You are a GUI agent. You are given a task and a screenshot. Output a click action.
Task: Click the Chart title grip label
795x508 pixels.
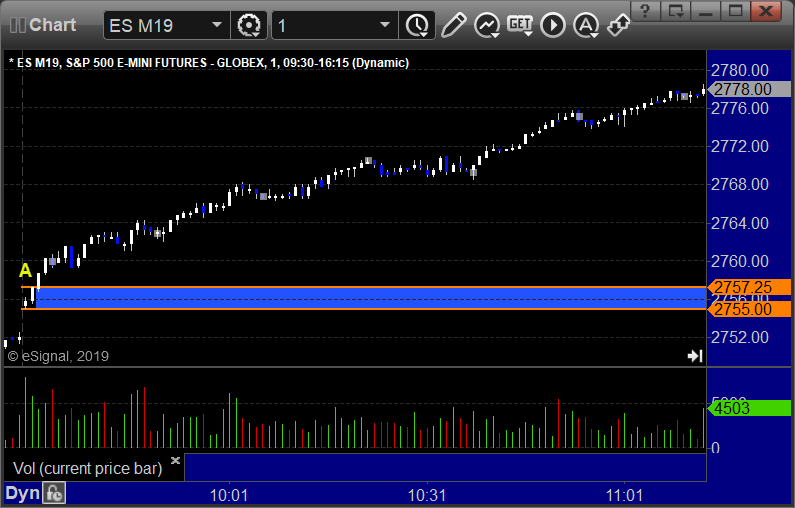coord(43,25)
